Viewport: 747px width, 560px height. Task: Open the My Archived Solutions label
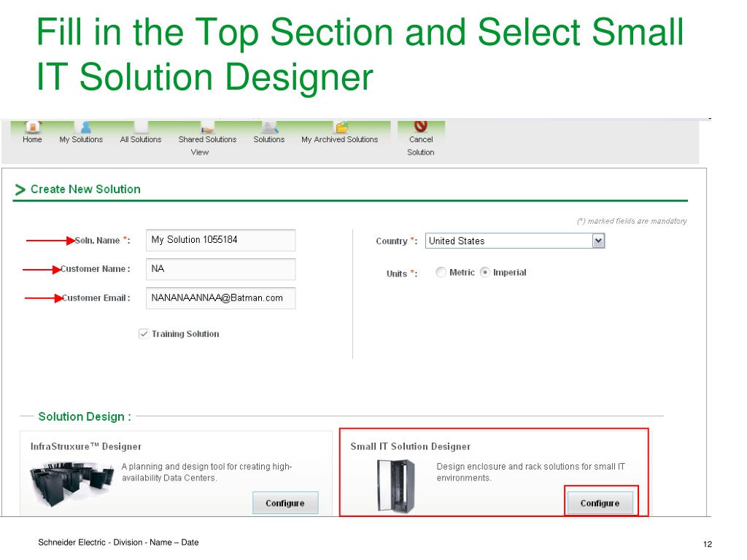[x=340, y=139]
